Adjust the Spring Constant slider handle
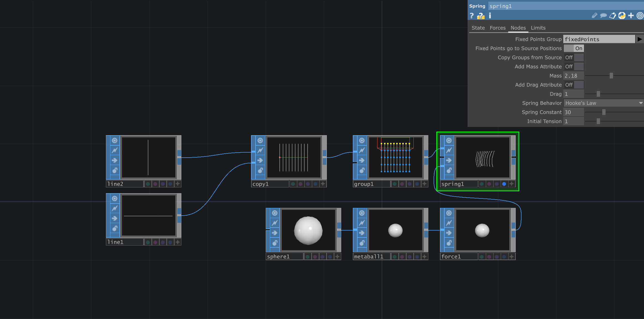This screenshot has width=644, height=319. click(x=604, y=112)
